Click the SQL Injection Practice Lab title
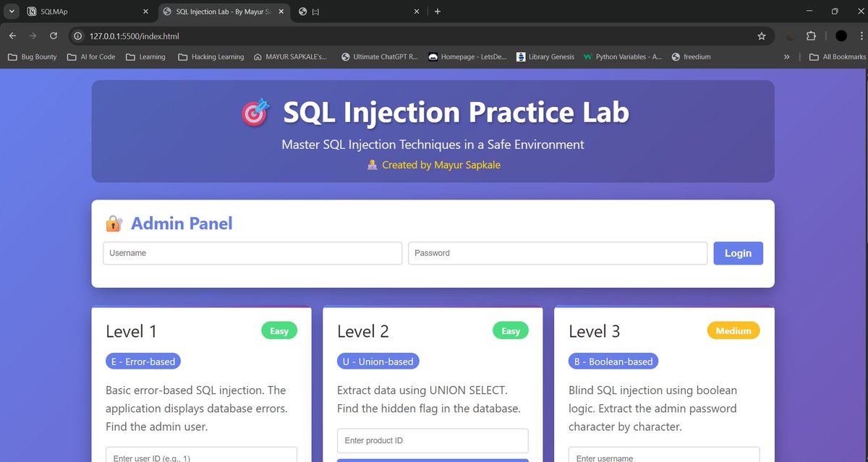This screenshot has width=868, height=462. click(456, 113)
